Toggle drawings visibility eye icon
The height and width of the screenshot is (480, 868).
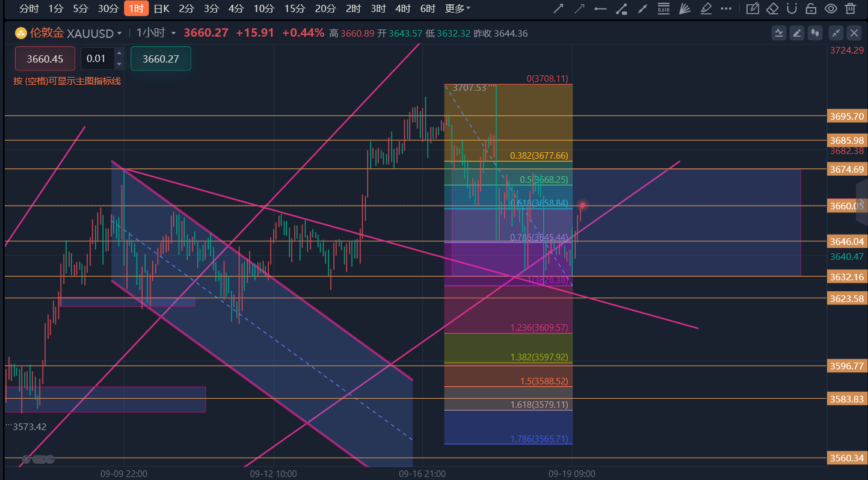831,8
